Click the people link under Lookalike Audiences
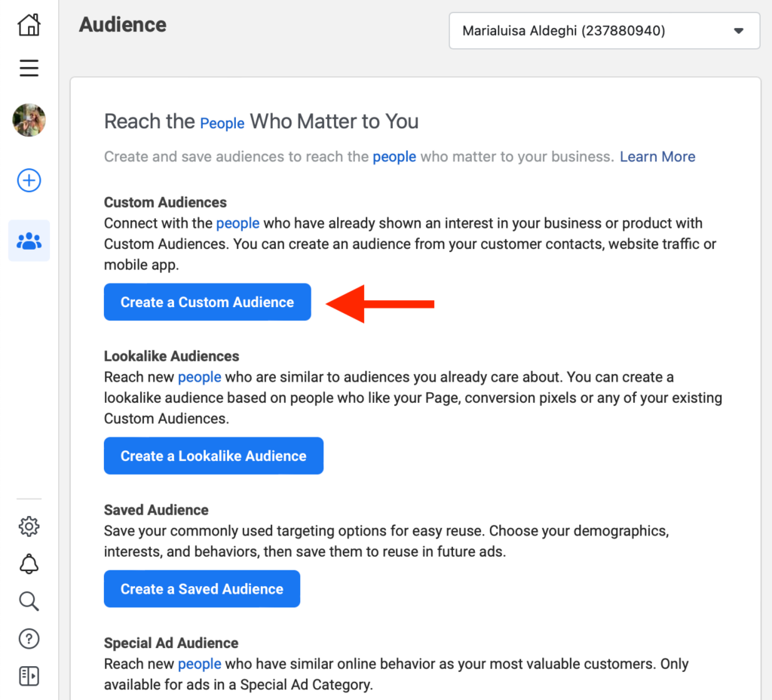The width and height of the screenshot is (772, 700). tap(199, 376)
